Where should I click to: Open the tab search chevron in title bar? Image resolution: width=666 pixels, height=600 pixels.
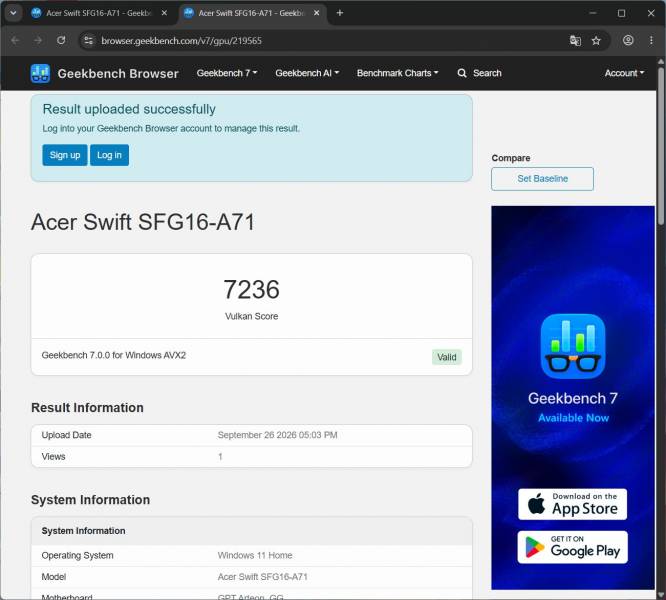(x=13, y=13)
